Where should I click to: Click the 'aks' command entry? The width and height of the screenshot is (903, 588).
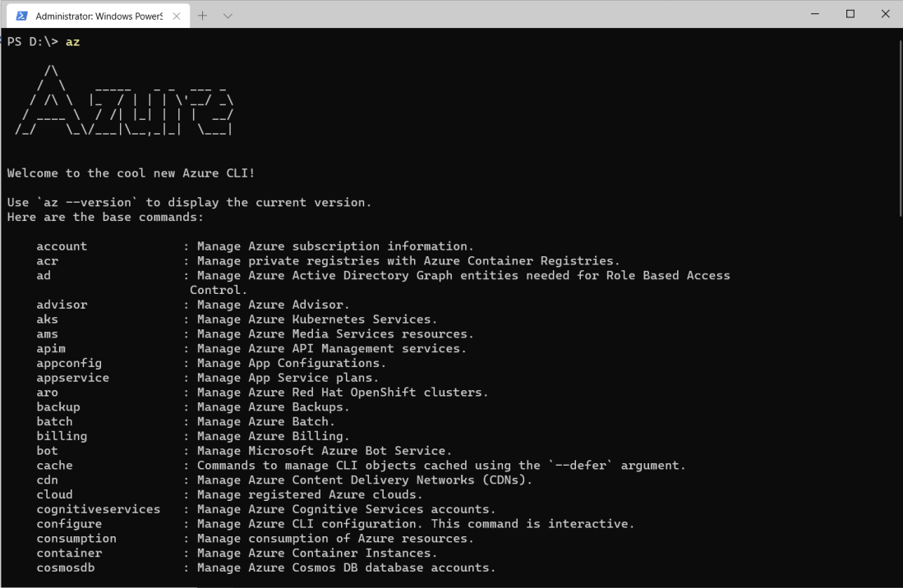(47, 319)
